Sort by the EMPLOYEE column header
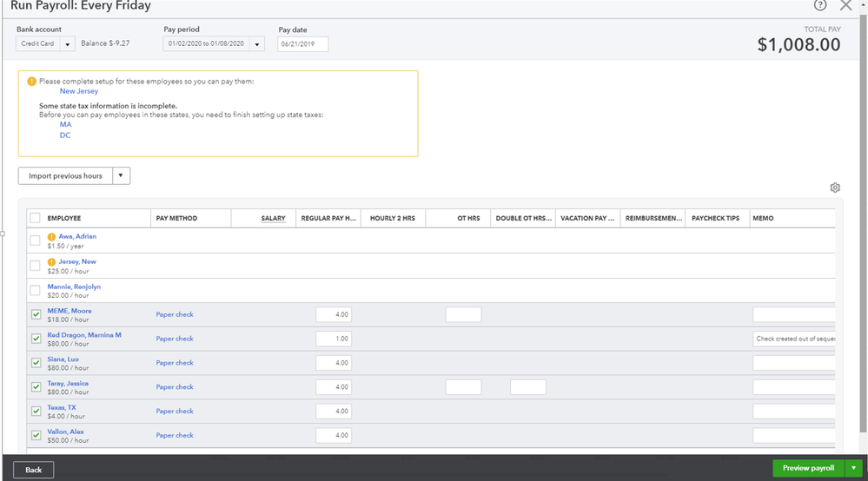The height and width of the screenshot is (481, 868). click(x=64, y=218)
